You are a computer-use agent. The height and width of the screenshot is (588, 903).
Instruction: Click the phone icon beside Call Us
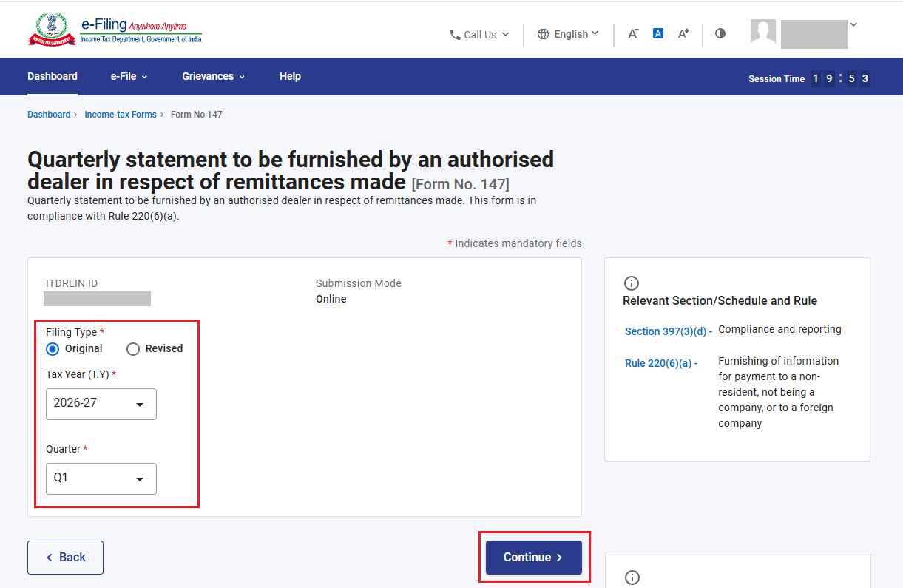point(455,35)
